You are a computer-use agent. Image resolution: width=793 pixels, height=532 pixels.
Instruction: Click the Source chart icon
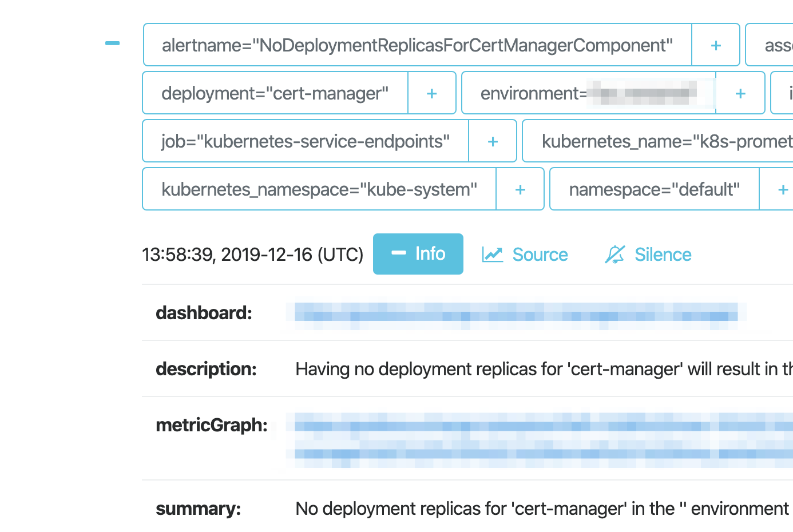(493, 253)
